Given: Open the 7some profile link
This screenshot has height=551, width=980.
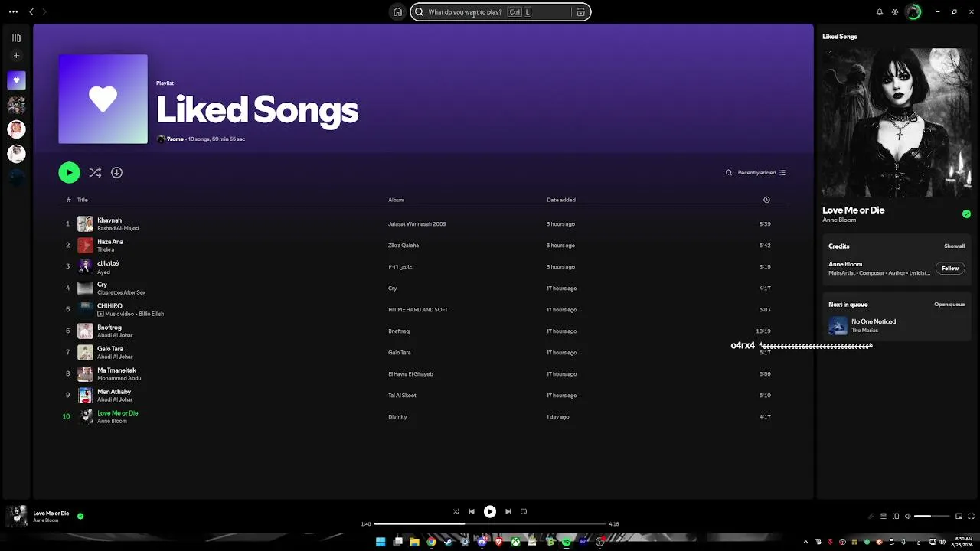Looking at the screenshot, I should pyautogui.click(x=175, y=139).
